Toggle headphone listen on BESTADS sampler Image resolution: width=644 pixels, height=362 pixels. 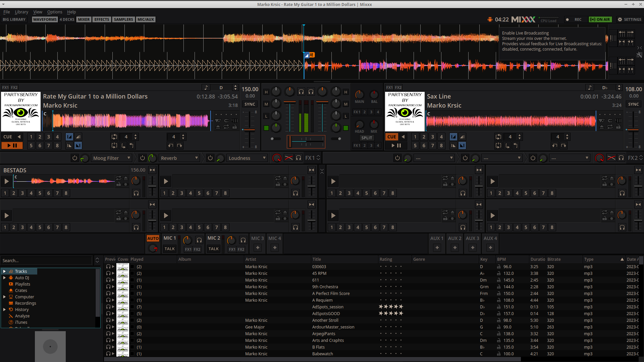[136, 193]
